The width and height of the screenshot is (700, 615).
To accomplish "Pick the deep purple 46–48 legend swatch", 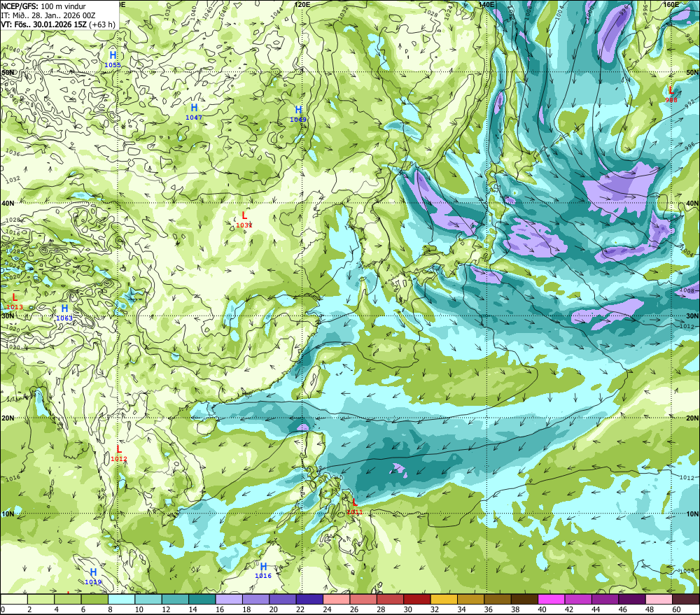I will pyautogui.click(x=631, y=599).
